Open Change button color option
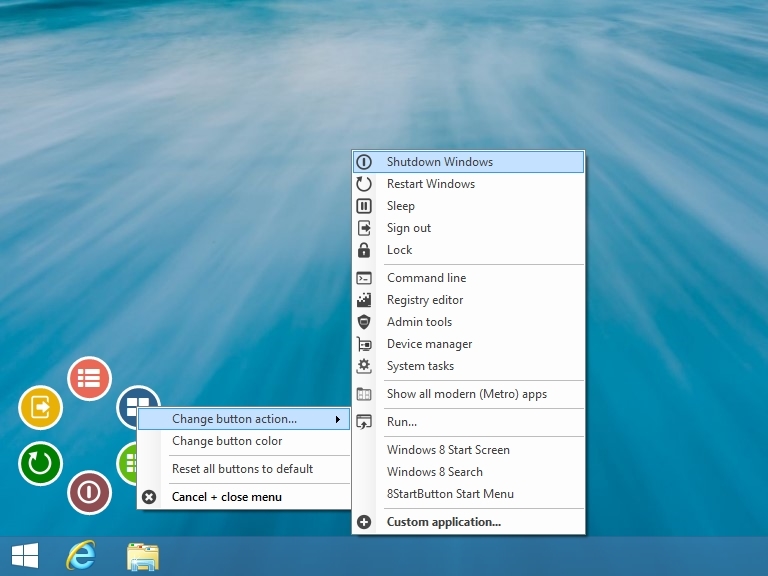768x576 pixels. (x=244, y=441)
